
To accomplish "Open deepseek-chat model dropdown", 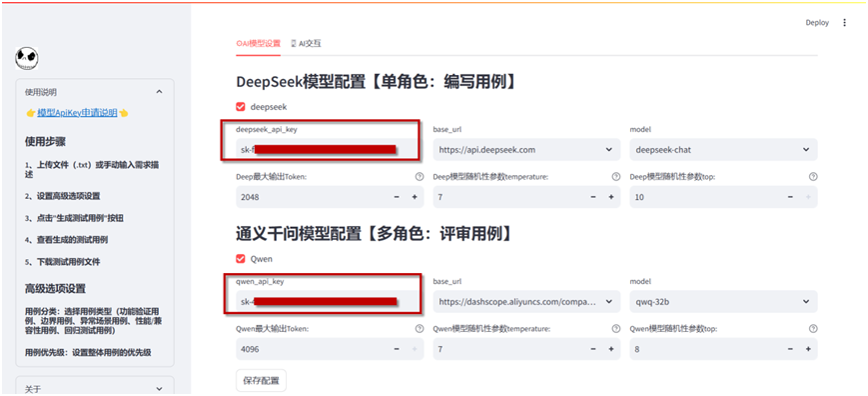I will click(x=723, y=150).
